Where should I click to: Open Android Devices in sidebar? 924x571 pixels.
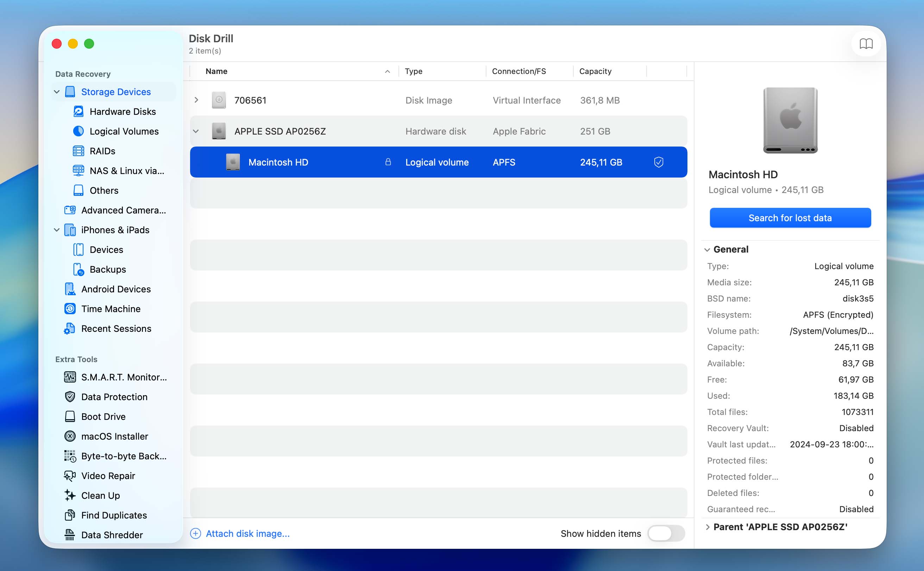point(116,289)
